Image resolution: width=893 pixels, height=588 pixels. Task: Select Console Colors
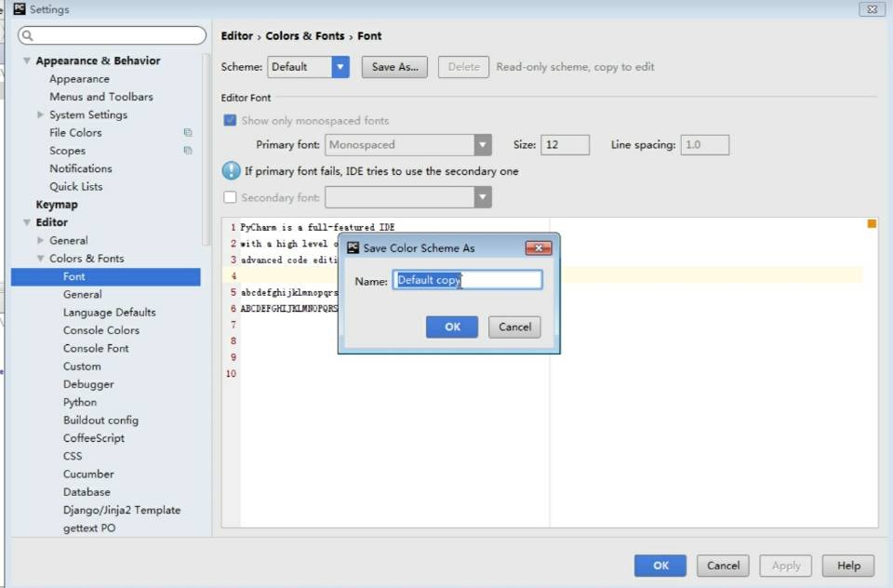click(100, 330)
